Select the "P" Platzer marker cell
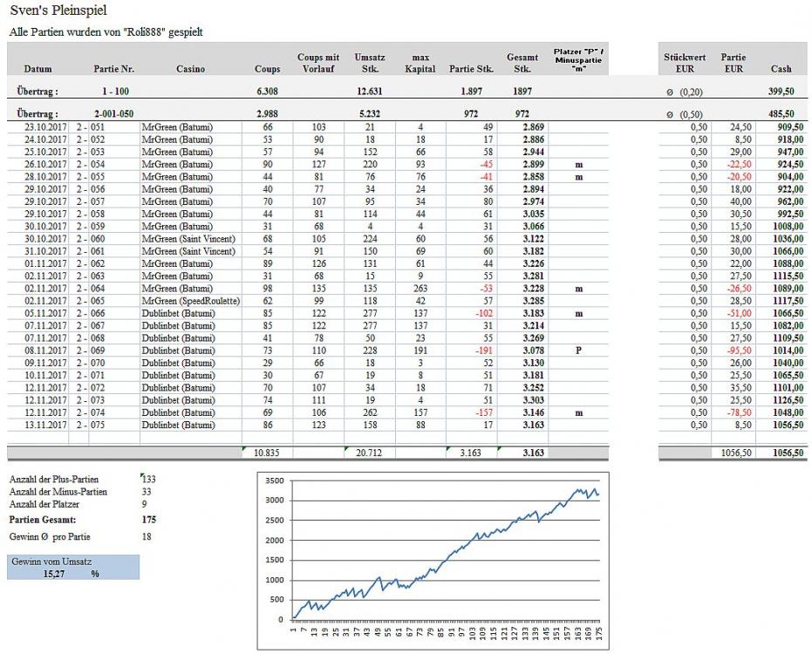Viewport: 812px width, 654px height. pos(577,350)
